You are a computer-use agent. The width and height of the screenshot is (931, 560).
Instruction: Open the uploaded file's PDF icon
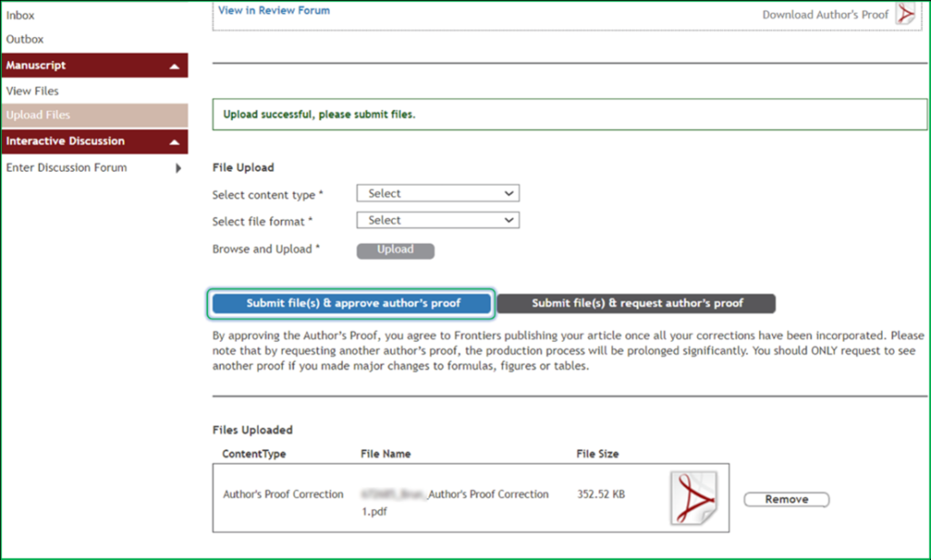(x=694, y=497)
